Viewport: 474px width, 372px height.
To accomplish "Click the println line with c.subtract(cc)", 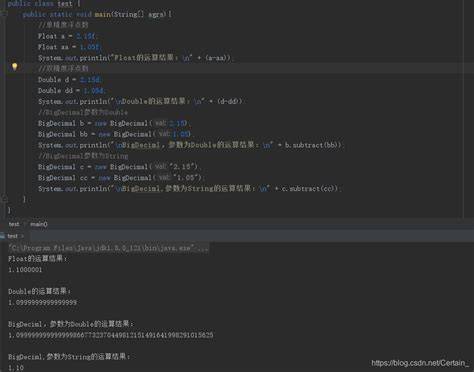I will (189, 189).
